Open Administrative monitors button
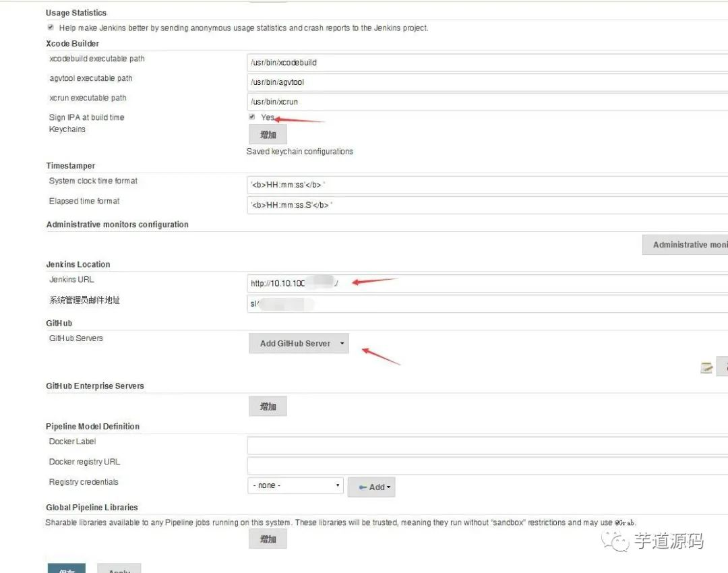This screenshot has width=728, height=573. 686,245
